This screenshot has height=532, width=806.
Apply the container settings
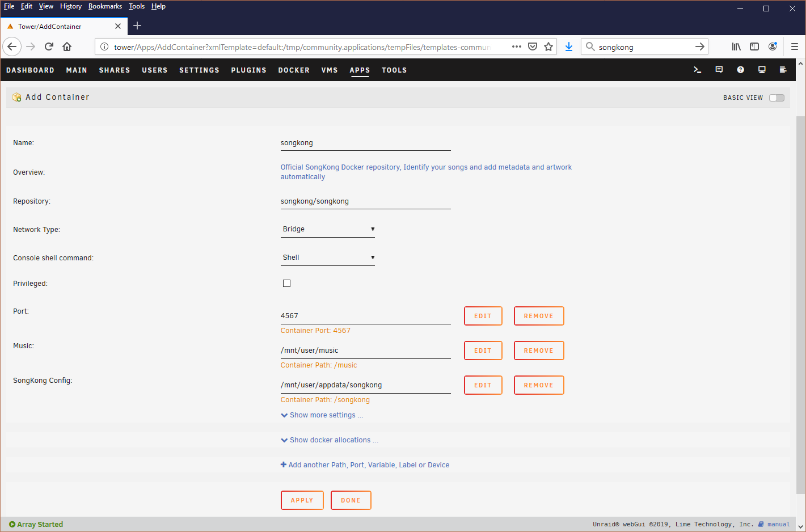302,500
